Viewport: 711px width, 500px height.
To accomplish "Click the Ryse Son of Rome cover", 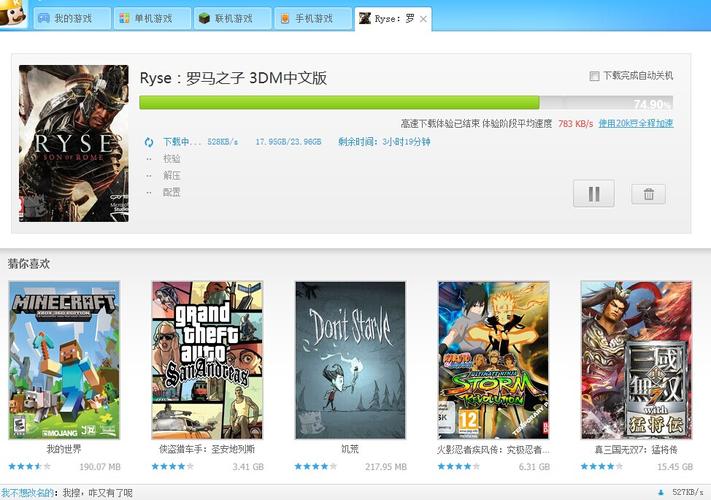I will pyautogui.click(x=74, y=143).
